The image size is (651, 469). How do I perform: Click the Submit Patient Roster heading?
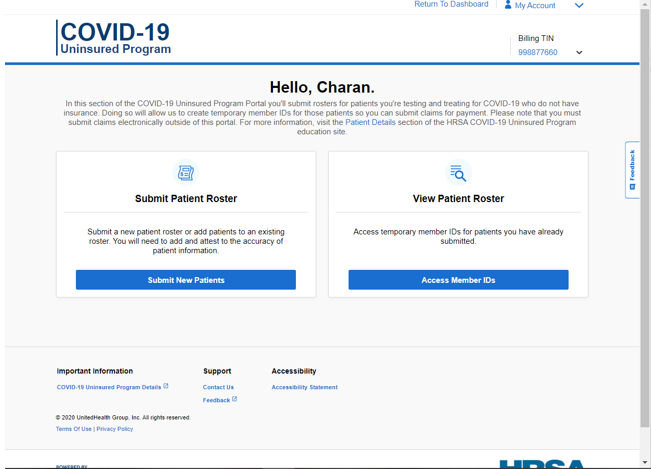tap(186, 199)
